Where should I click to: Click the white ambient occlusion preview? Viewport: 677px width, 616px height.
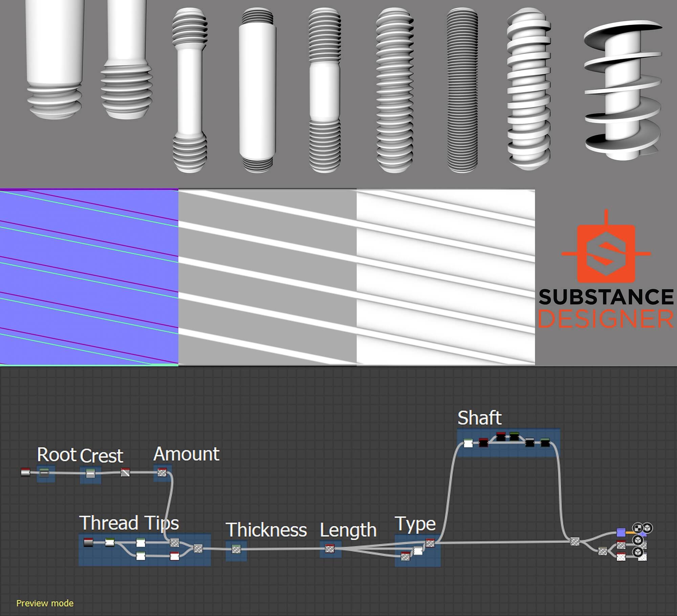[445, 277]
